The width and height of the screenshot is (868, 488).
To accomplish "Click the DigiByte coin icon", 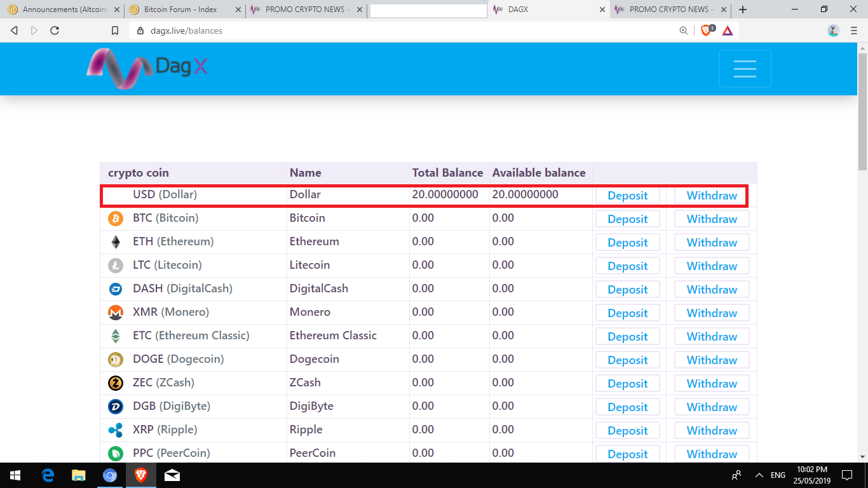I will coord(116,407).
